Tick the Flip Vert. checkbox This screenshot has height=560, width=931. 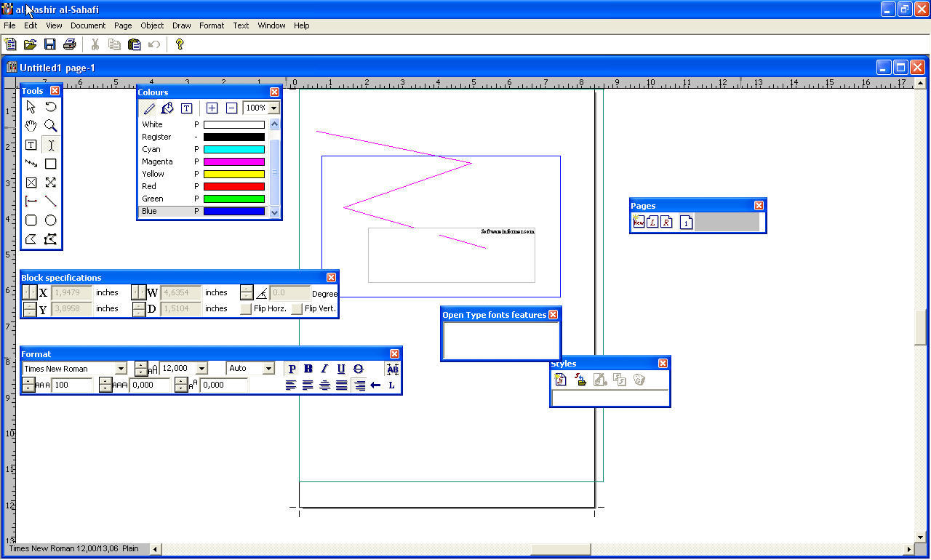tap(297, 309)
